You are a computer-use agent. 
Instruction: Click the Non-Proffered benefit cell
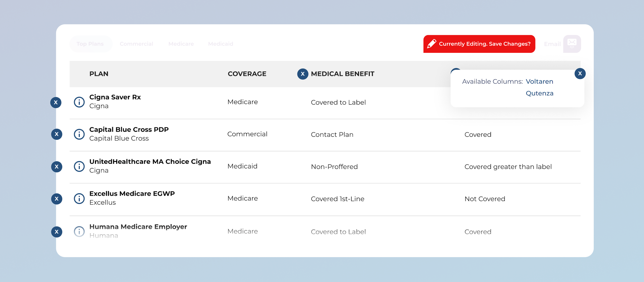334,167
